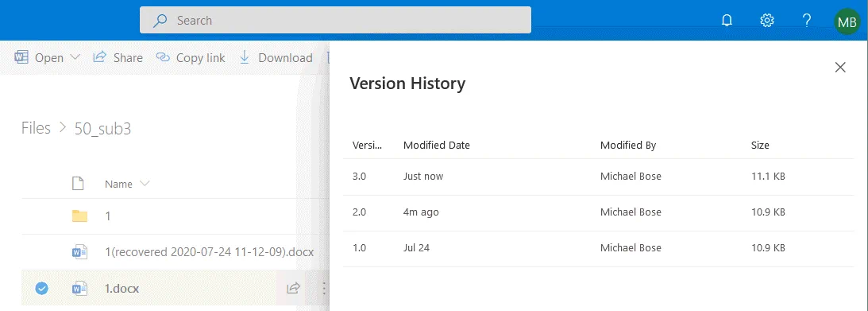Click the folder icon named 1

79,216
